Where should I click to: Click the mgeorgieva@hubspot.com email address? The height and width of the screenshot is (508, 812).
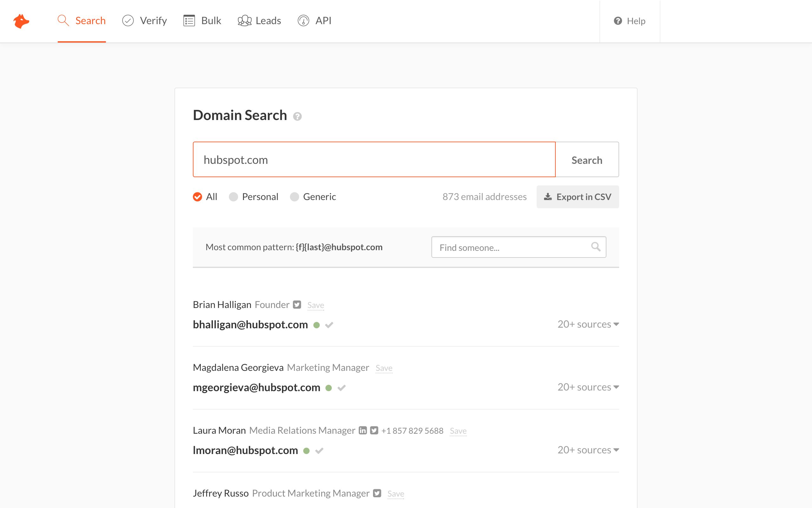256,387
